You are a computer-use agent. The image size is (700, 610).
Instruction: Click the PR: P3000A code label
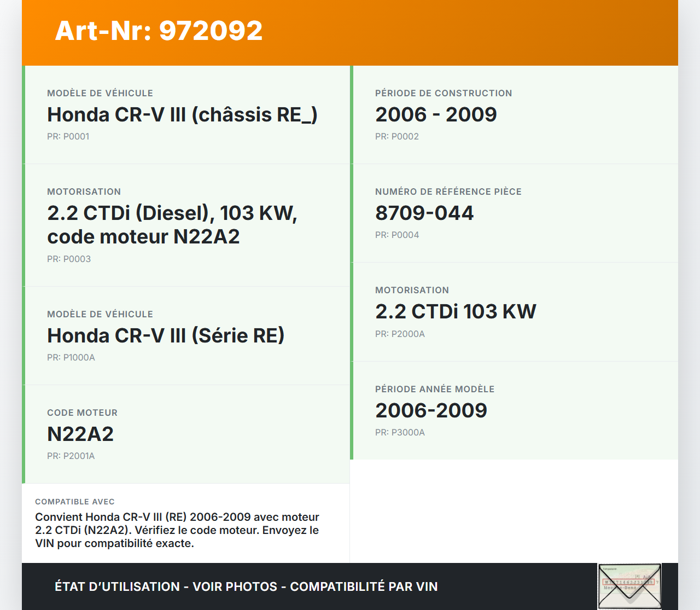pos(400,433)
